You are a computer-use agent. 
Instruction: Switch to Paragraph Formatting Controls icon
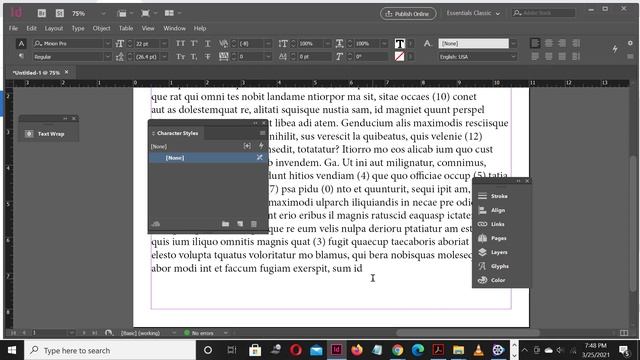pyautogui.click(x=21, y=56)
